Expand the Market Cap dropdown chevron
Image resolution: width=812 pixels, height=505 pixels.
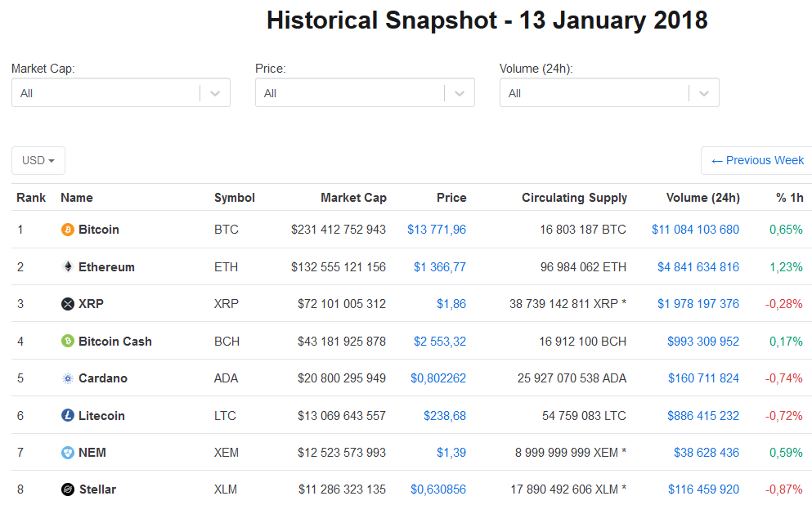(215, 94)
